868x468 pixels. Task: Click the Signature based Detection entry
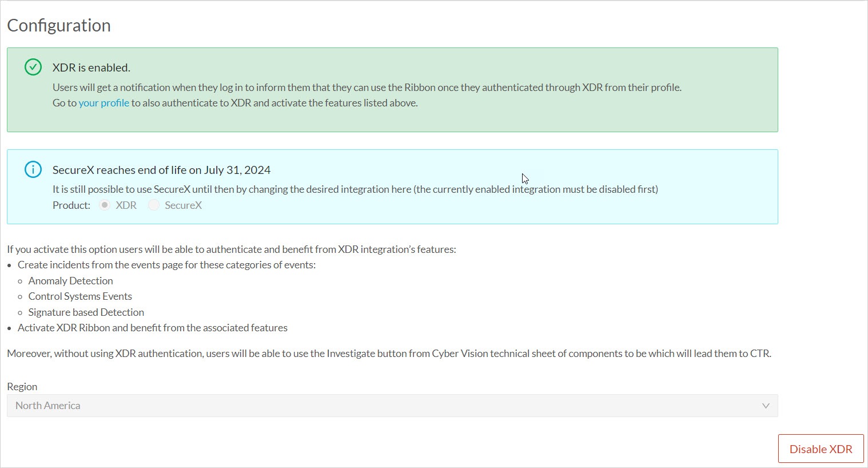click(x=86, y=312)
